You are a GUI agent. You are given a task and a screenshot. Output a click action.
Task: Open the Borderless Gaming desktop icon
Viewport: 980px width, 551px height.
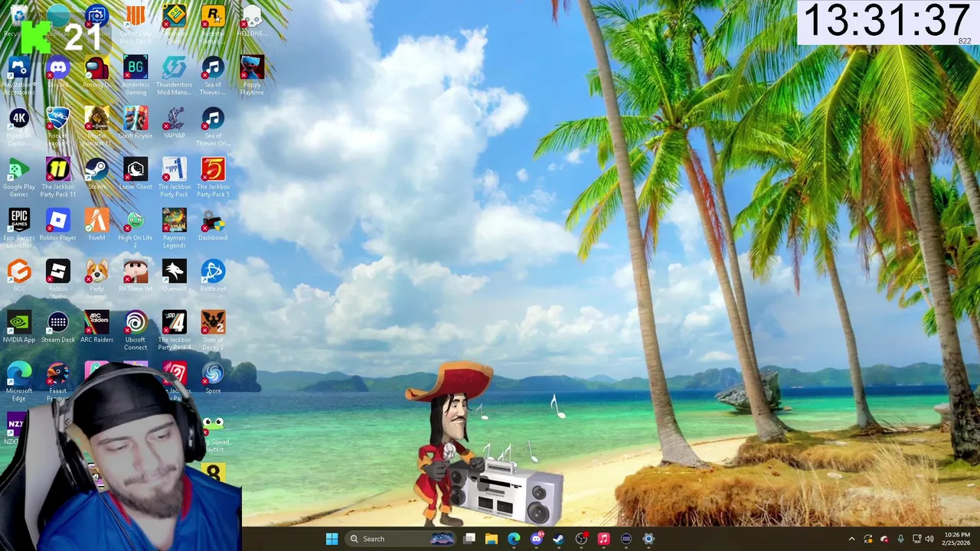pos(136,77)
